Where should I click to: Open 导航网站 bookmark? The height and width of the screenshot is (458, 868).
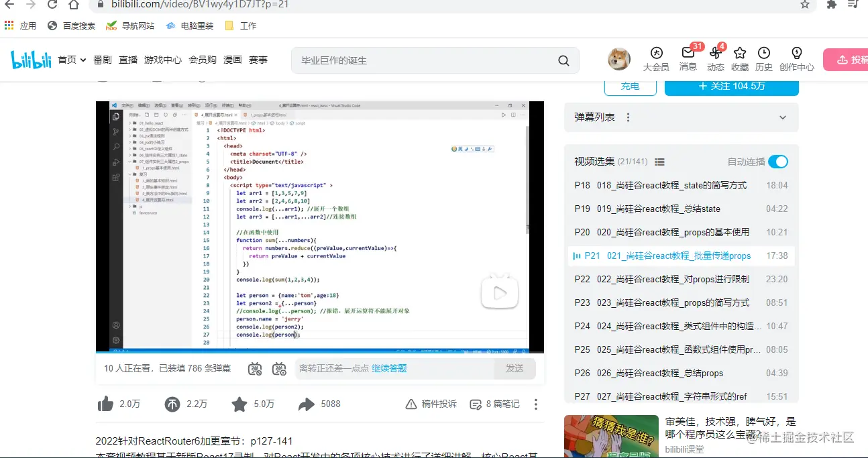pos(130,25)
